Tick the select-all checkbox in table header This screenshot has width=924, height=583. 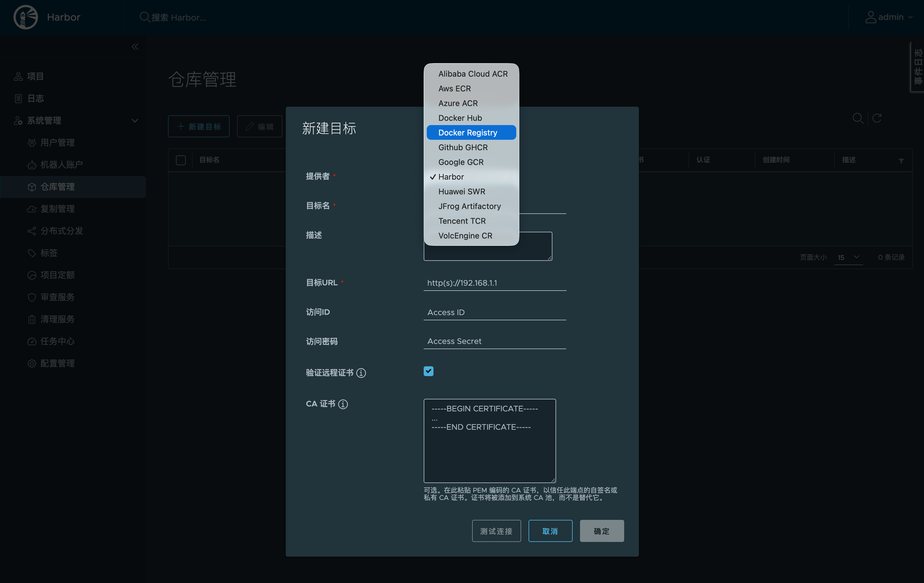(181, 160)
